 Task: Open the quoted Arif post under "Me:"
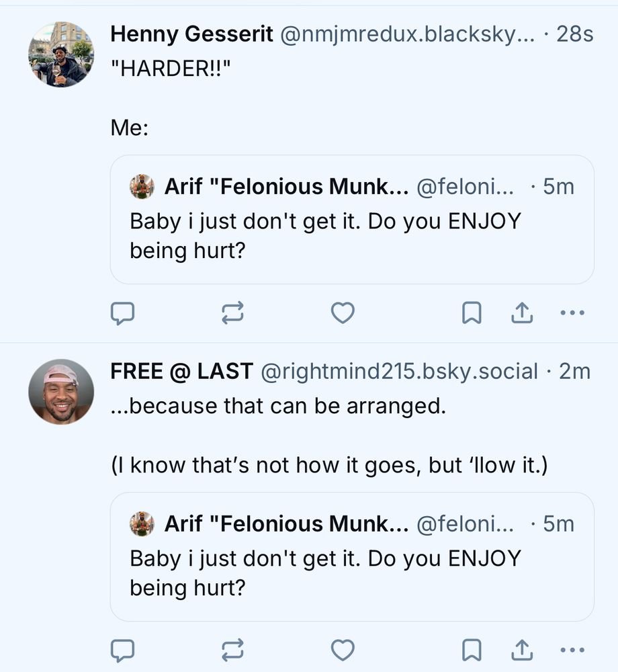point(352,235)
